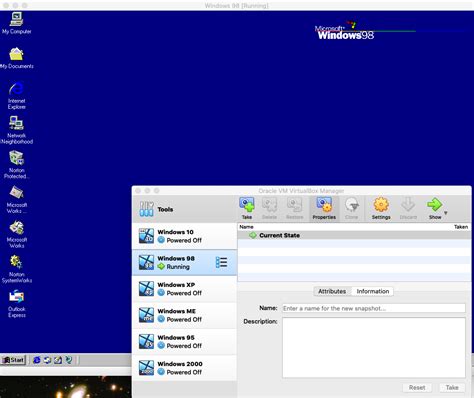Select the Windows 95 virtual machine
This screenshot has width=474, height=398.
click(x=184, y=341)
